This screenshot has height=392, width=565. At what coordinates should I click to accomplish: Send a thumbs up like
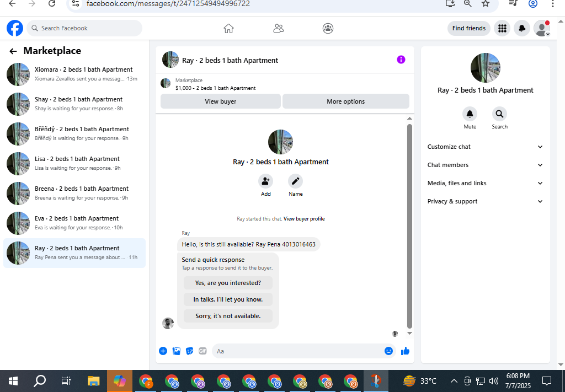pyautogui.click(x=406, y=351)
